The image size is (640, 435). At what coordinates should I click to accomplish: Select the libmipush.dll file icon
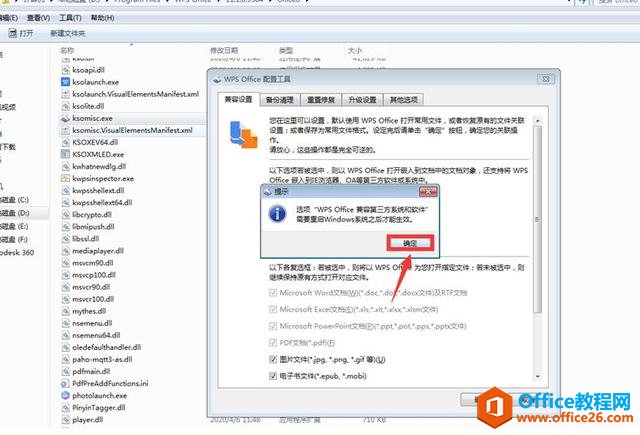[x=65, y=226]
